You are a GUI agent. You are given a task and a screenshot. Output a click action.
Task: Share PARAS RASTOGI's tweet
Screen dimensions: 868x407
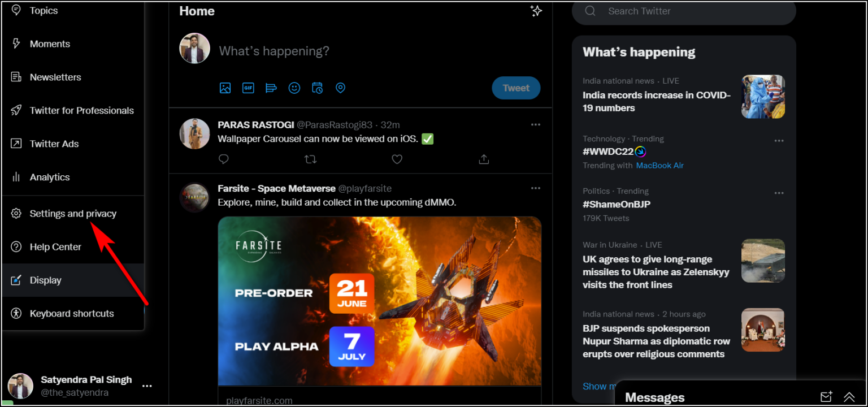tap(483, 159)
